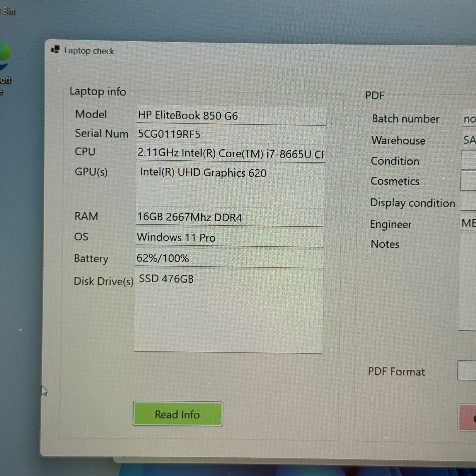
Task: Click the Warehouse input field
Action: coord(469,140)
